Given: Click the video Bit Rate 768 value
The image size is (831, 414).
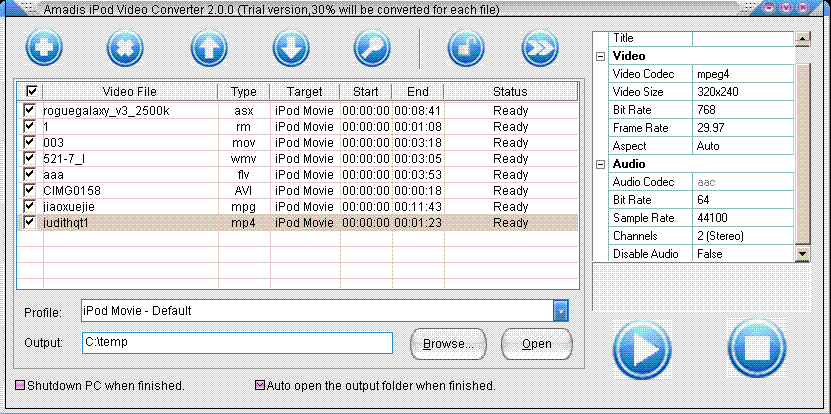Looking at the screenshot, I should 743,110.
